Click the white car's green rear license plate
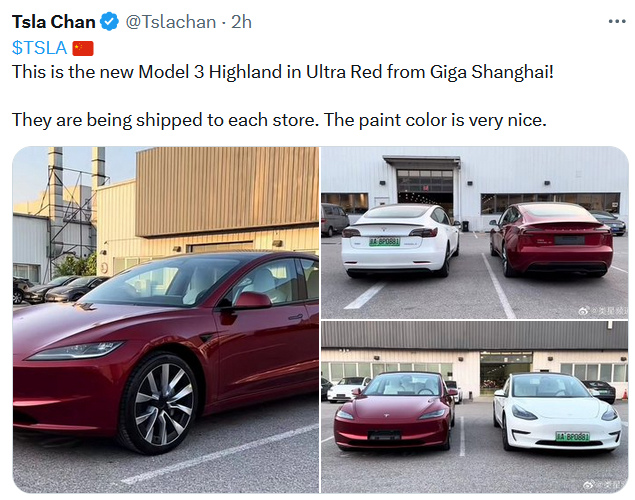 pyautogui.click(x=384, y=242)
